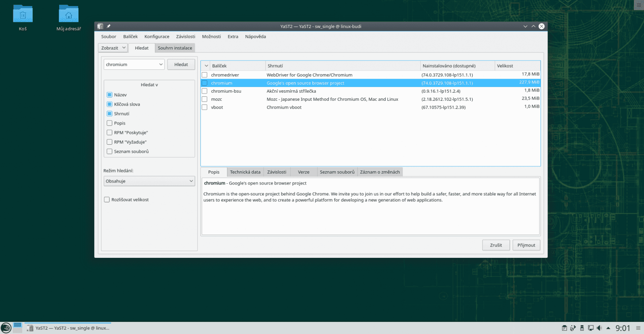Expand the search history dropdown arrow
The width and height of the screenshot is (644, 334).
tap(161, 64)
